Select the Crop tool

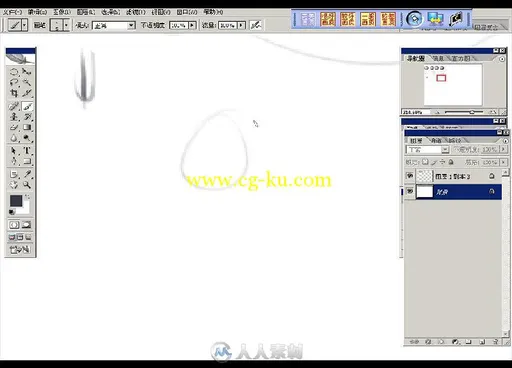[14, 93]
